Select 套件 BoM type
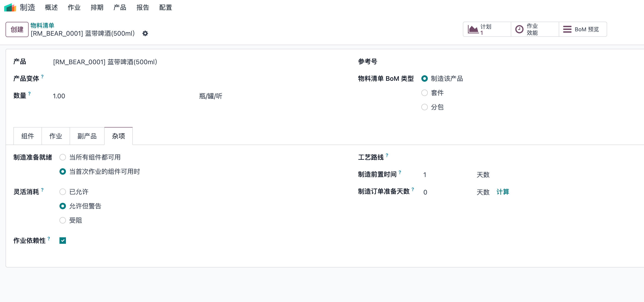The height and width of the screenshot is (302, 644). [425, 93]
